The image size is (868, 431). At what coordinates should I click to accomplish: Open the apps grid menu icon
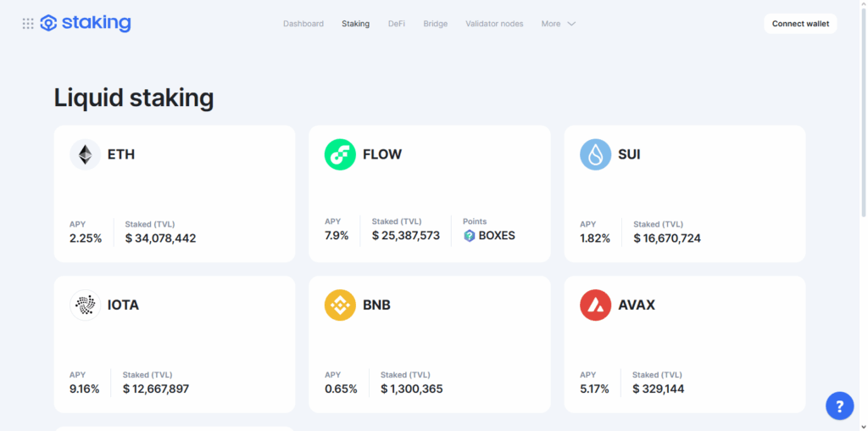coord(28,24)
